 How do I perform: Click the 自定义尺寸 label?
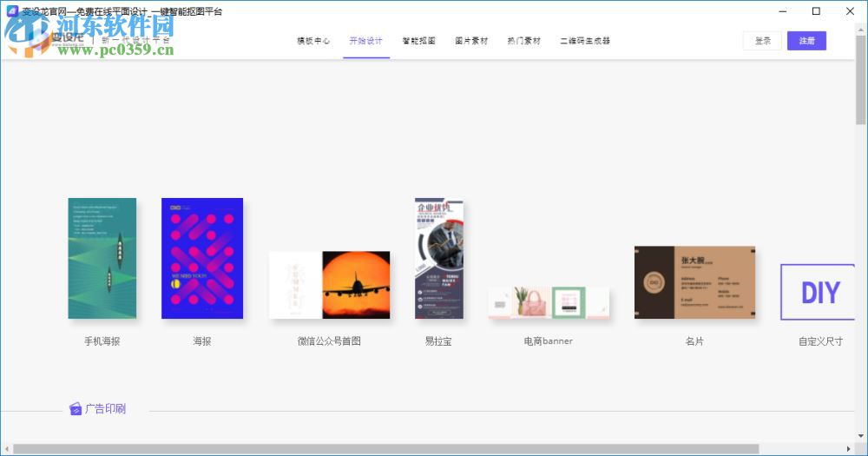tap(820, 341)
